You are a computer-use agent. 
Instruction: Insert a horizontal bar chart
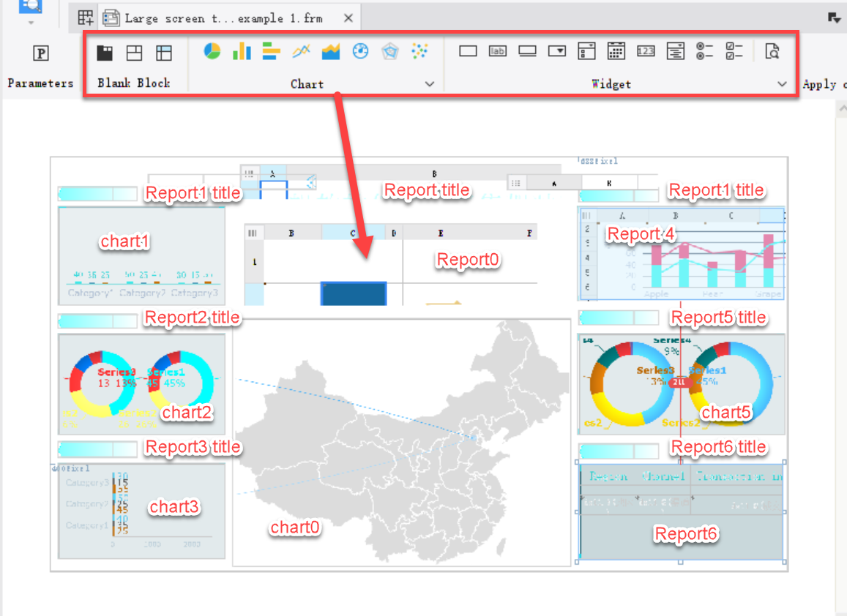271,51
